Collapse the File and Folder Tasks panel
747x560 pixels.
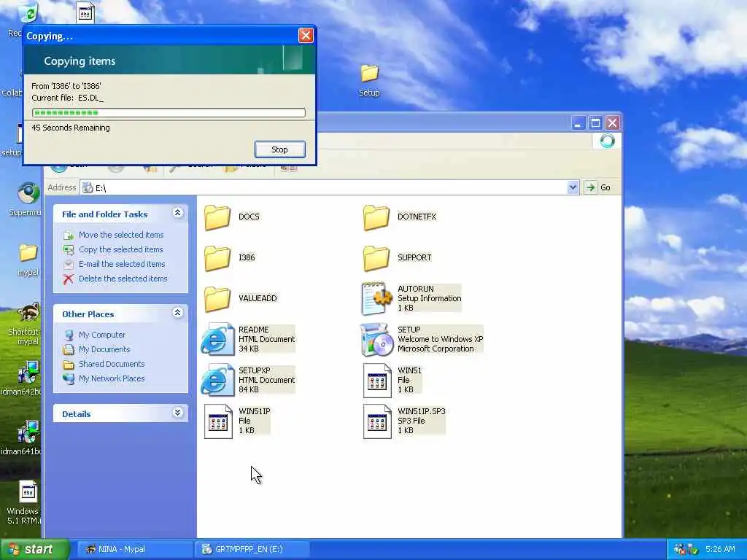(178, 213)
